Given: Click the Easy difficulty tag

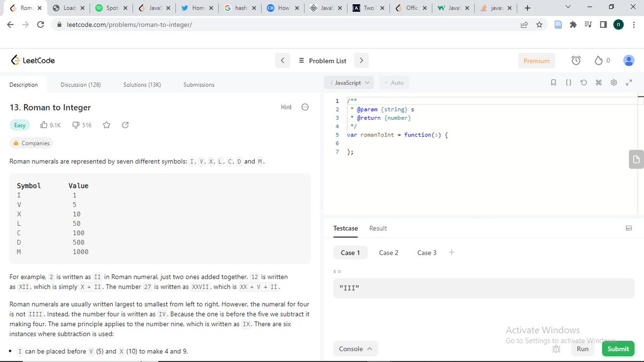Looking at the screenshot, I should (20, 125).
